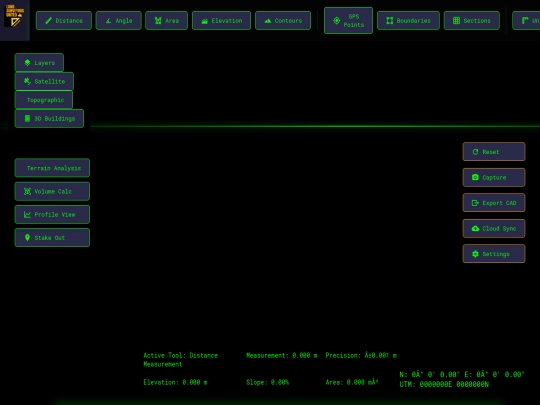Click the 3D Buildings label
Image resolution: width=540 pixels, height=405 pixels.
click(x=54, y=118)
